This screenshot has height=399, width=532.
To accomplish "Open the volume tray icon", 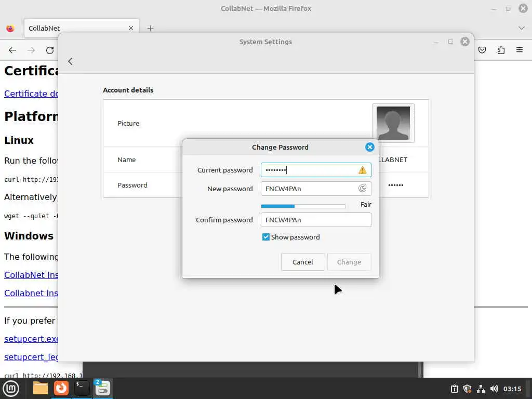I will point(494,389).
